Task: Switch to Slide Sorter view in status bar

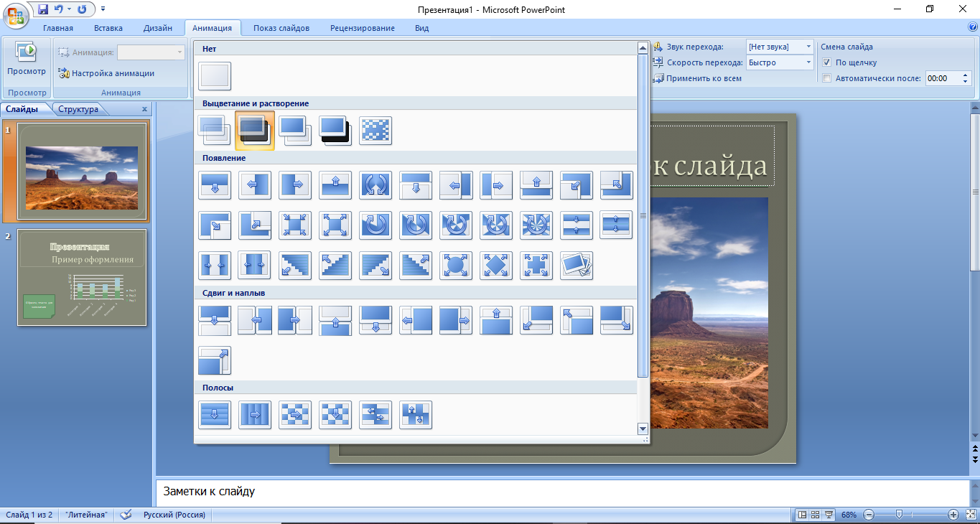Action: (816, 515)
